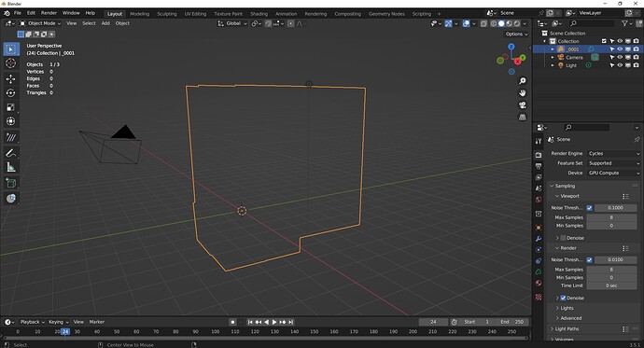Open the timeline Keying popover

[x=58, y=322]
